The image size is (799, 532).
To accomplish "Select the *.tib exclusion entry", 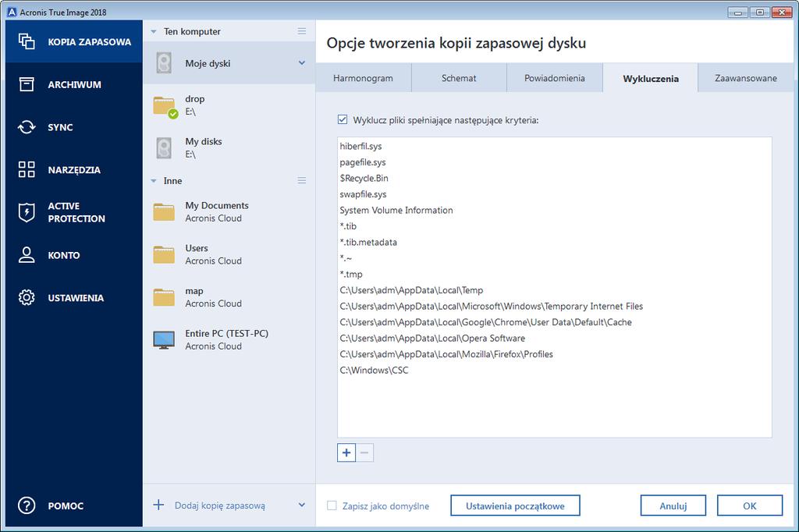I will [555, 225].
